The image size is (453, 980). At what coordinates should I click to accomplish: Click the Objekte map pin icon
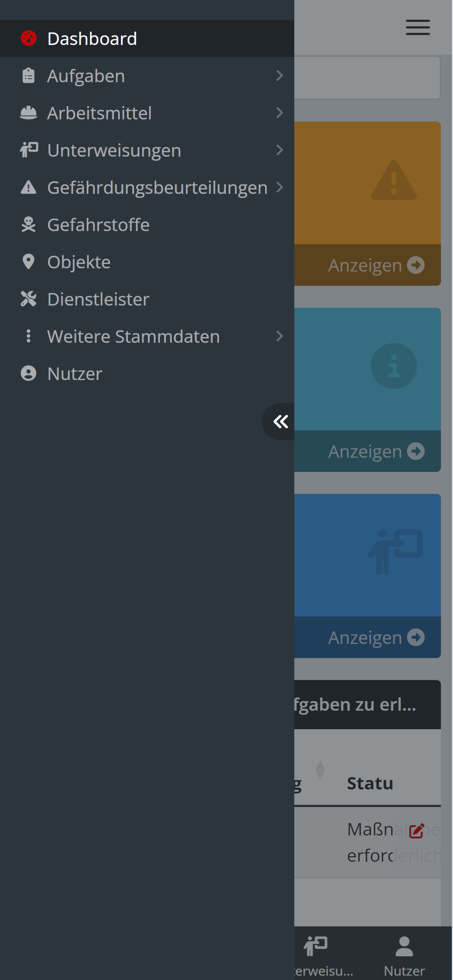point(28,262)
